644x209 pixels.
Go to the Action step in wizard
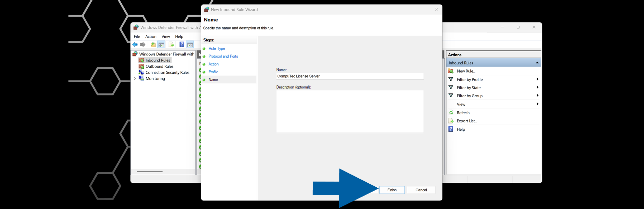(x=213, y=64)
